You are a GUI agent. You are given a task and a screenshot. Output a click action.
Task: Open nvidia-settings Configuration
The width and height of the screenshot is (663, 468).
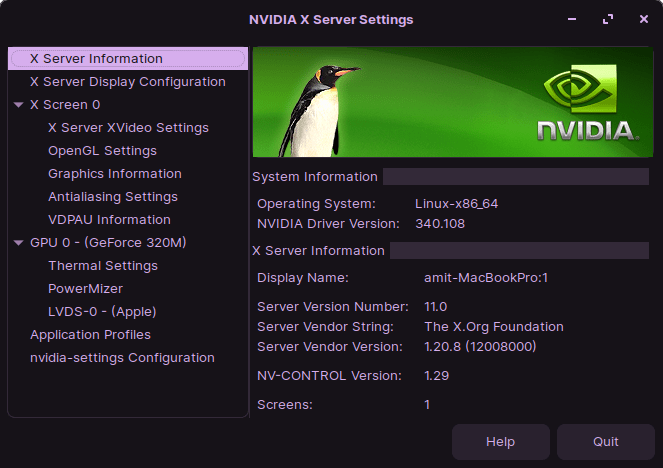click(122, 358)
